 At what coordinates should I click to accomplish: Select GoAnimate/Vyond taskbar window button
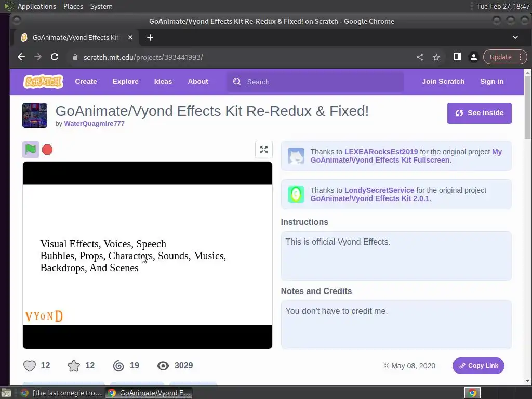[x=149, y=393]
